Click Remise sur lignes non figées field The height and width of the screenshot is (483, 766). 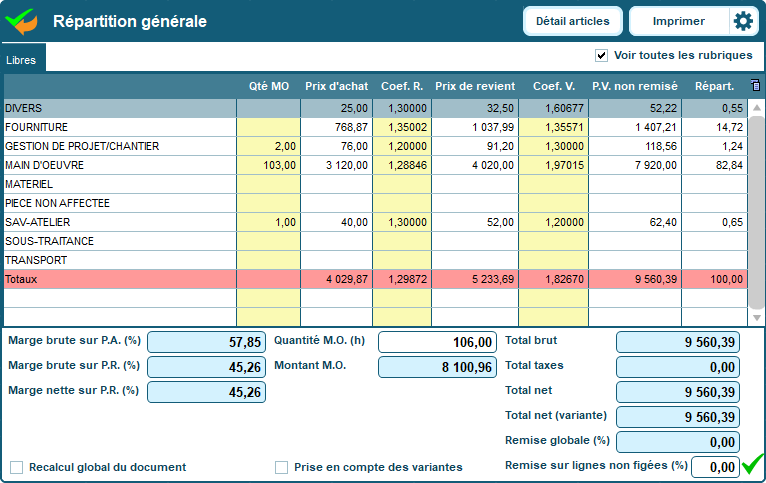(714, 467)
